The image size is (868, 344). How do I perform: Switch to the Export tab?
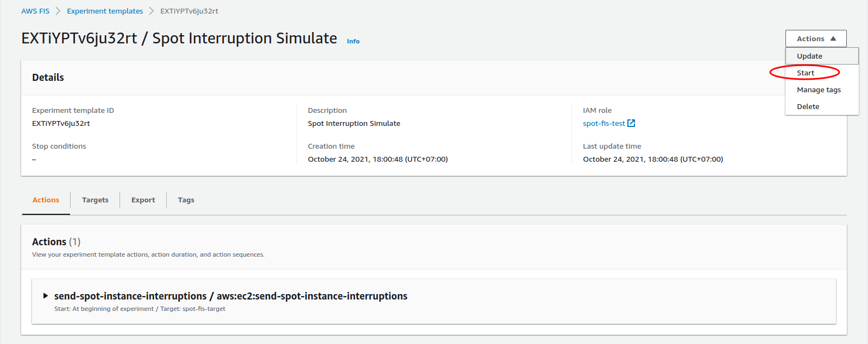click(x=143, y=200)
